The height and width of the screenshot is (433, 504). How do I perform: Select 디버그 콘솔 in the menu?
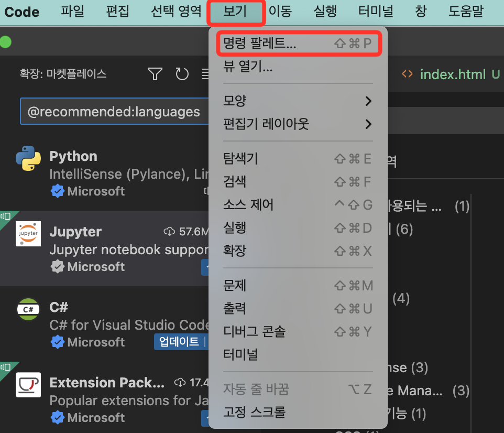298,331
